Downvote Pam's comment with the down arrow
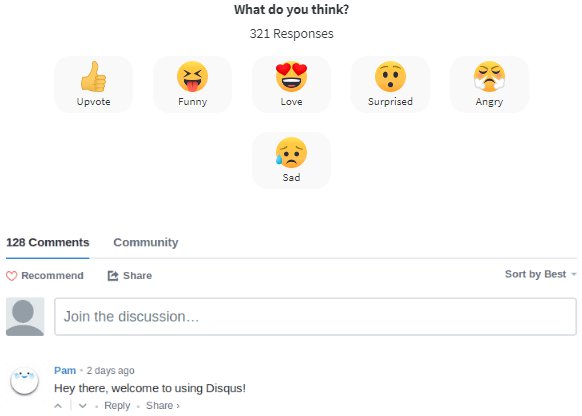This screenshot has width=582, height=416. pyautogui.click(x=83, y=406)
